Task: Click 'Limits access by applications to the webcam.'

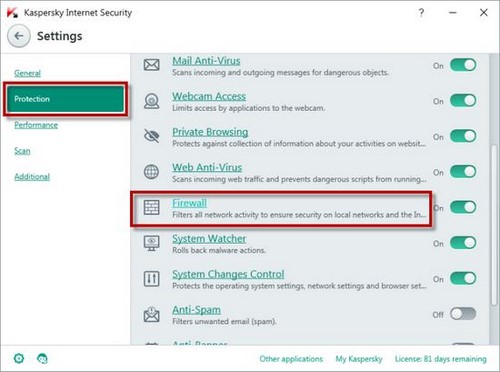Action: pos(248,108)
